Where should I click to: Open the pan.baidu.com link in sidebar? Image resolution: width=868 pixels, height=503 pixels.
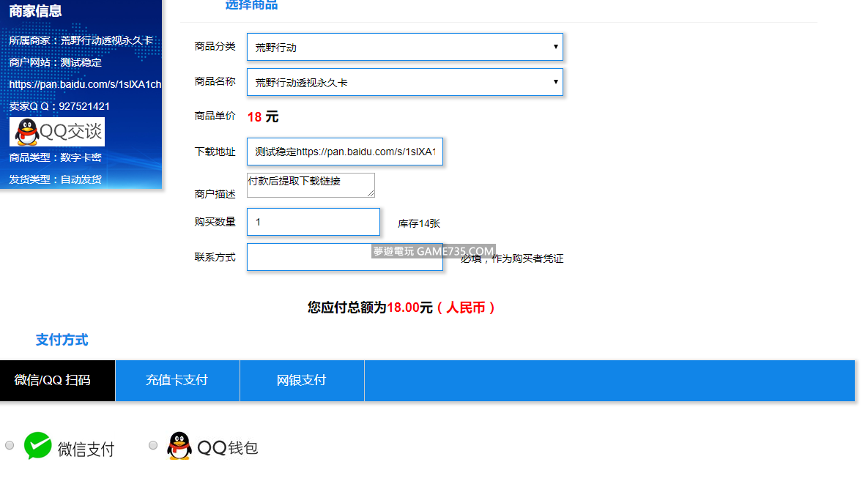[84, 84]
